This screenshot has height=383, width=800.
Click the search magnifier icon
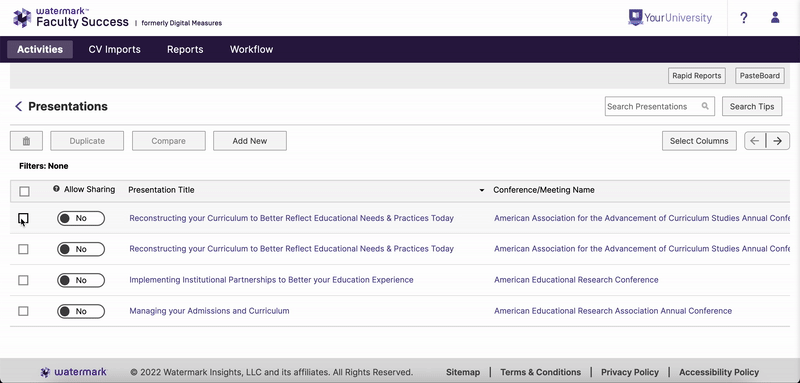tap(705, 106)
